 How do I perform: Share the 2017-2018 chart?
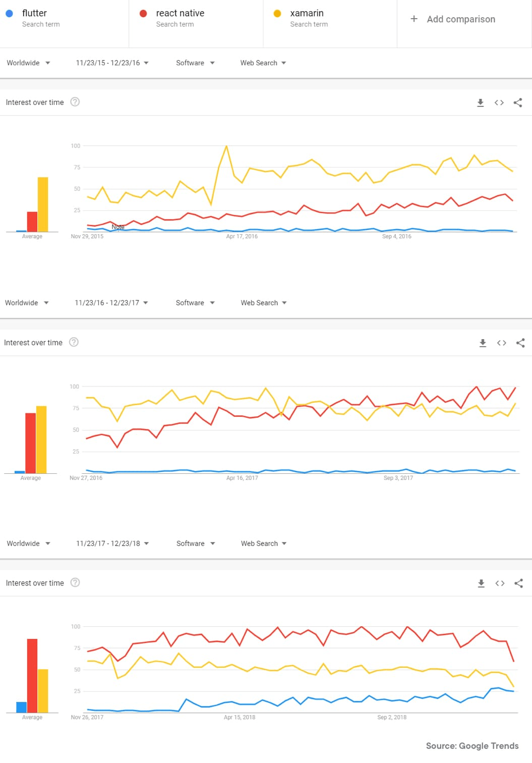[x=518, y=583]
